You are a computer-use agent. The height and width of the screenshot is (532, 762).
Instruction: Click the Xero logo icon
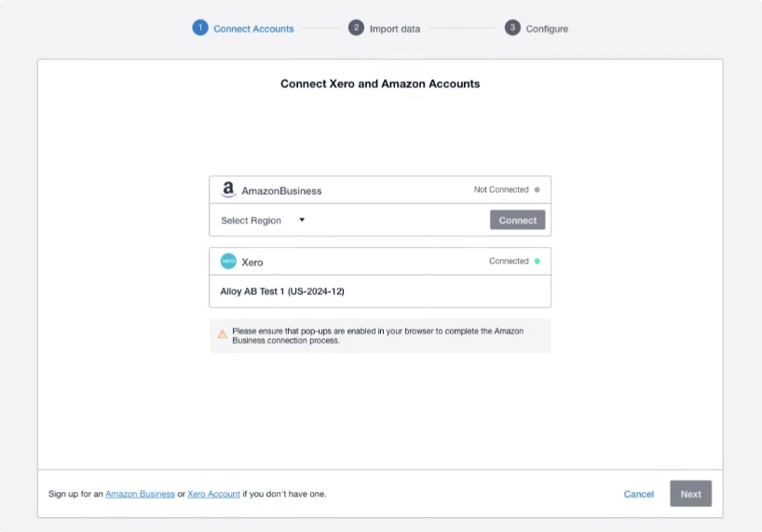[228, 262]
